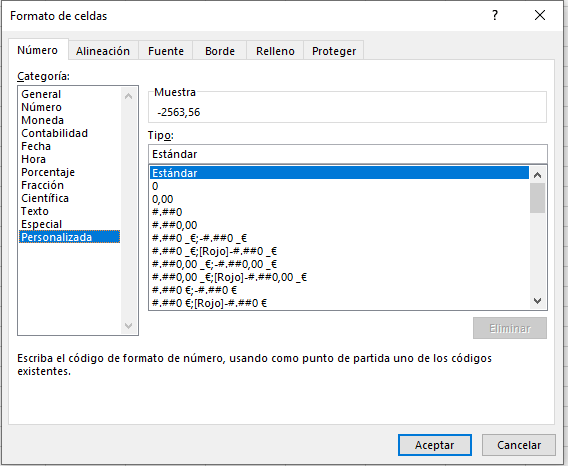Close the Formato de celdas dialog

pos(540,15)
